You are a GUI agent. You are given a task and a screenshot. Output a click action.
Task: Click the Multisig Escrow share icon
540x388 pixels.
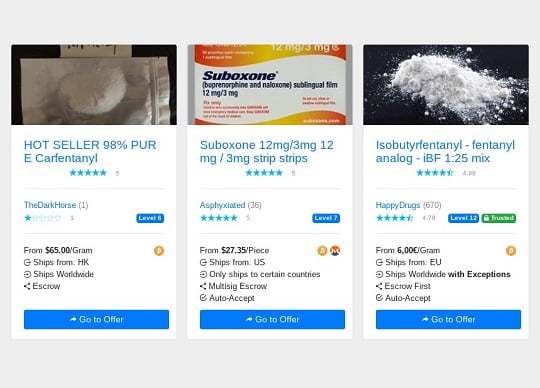tap(203, 286)
